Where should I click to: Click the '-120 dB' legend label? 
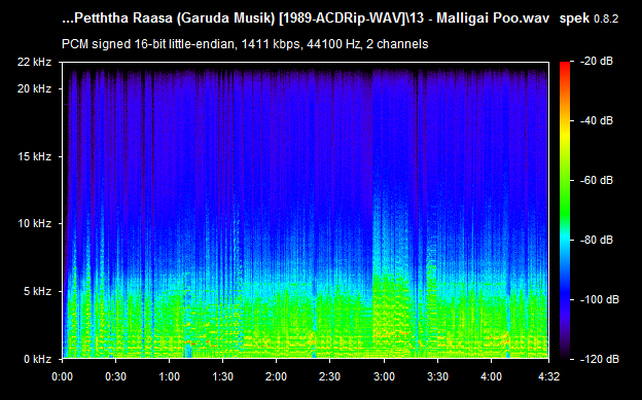pyautogui.click(x=600, y=359)
